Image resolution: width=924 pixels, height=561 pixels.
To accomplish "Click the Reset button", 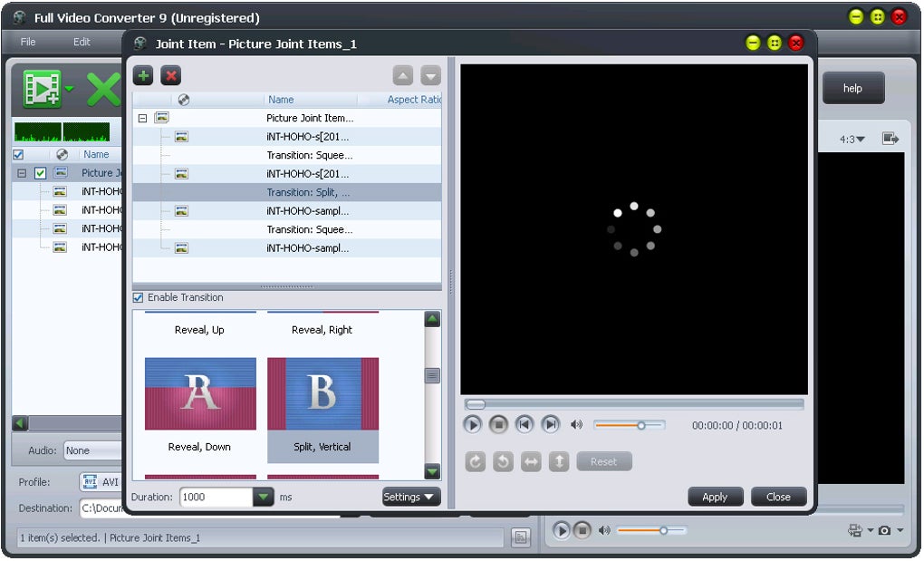I will [604, 461].
